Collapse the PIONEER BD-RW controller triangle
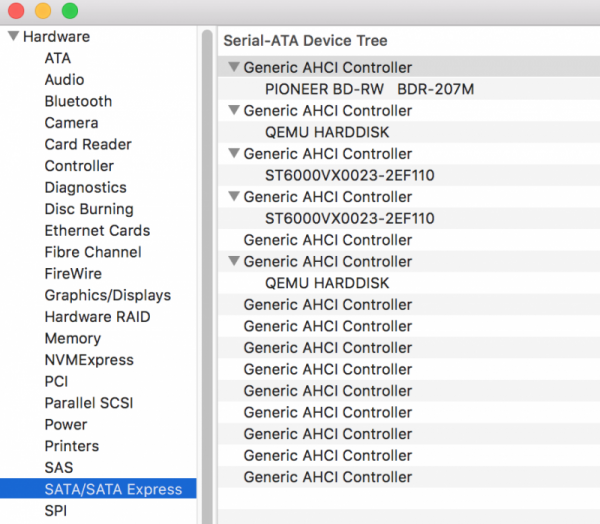The image size is (600, 524). [x=234, y=68]
